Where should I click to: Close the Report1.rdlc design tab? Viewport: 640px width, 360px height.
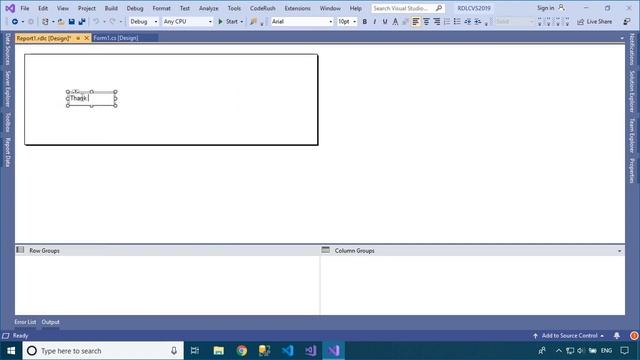87,38
